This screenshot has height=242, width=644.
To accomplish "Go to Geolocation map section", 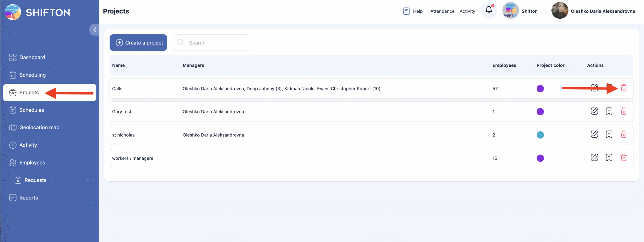I will click(x=39, y=128).
